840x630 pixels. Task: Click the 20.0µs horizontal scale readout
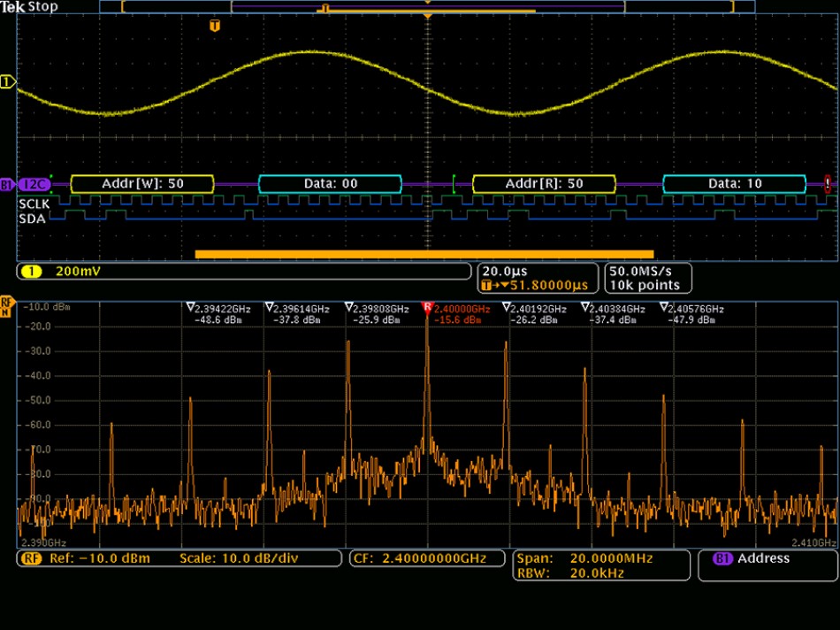[x=505, y=272]
